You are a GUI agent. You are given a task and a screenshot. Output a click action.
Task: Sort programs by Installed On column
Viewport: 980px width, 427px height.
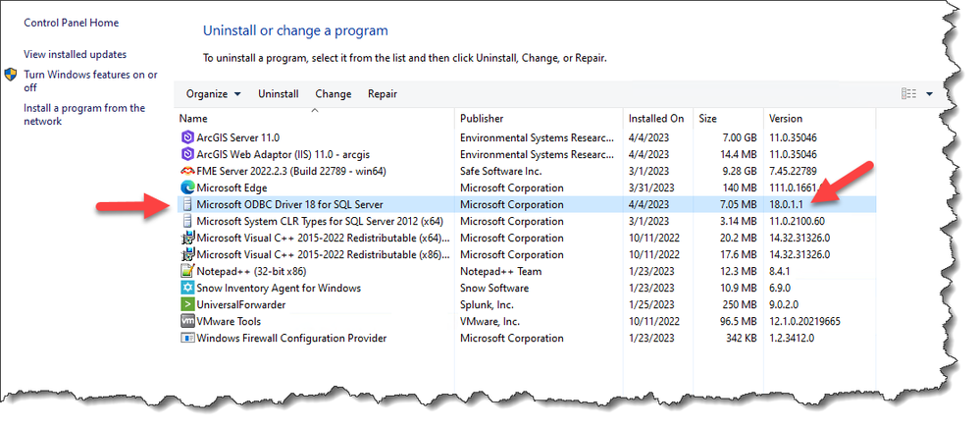tap(656, 119)
